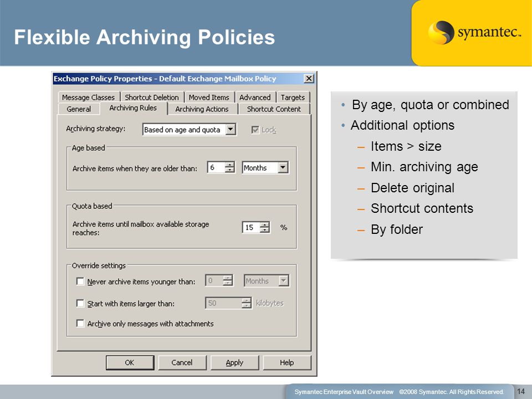Switch to the General tab

tap(79, 109)
